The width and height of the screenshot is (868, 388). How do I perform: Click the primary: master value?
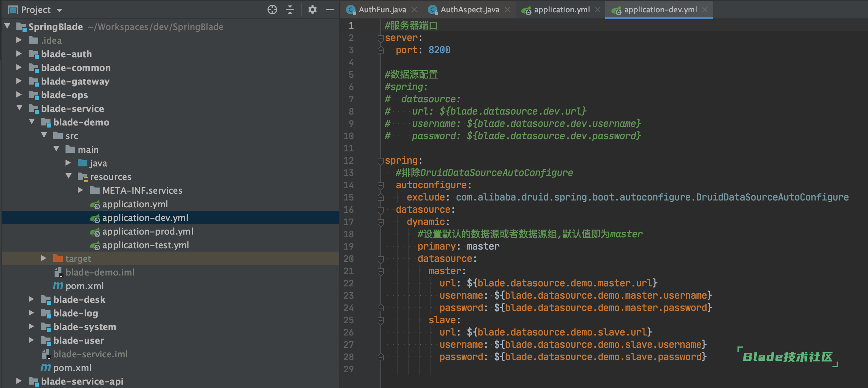483,247
